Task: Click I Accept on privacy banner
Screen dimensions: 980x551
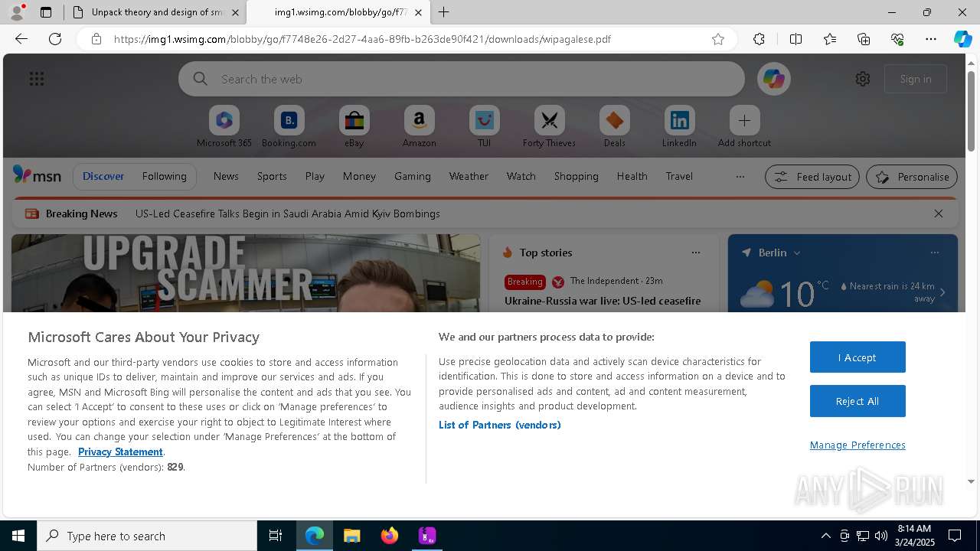Action: [x=857, y=357]
